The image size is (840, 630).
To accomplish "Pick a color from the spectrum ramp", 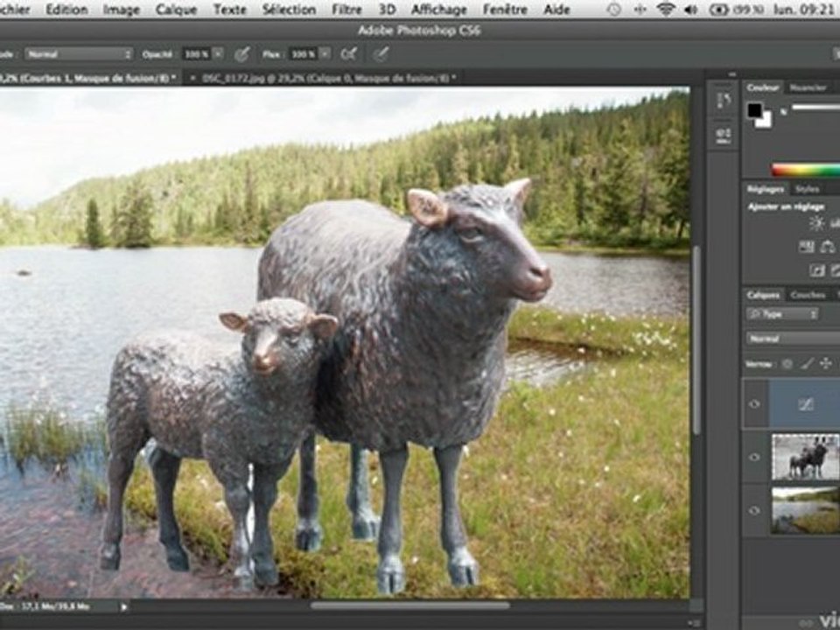I will point(805,171).
